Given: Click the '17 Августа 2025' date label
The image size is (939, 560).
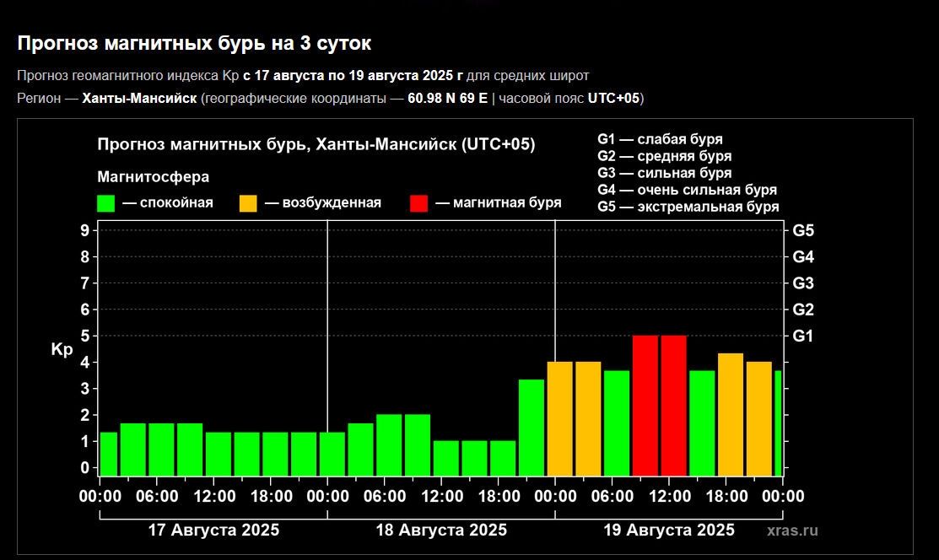Looking at the screenshot, I should tap(213, 530).
